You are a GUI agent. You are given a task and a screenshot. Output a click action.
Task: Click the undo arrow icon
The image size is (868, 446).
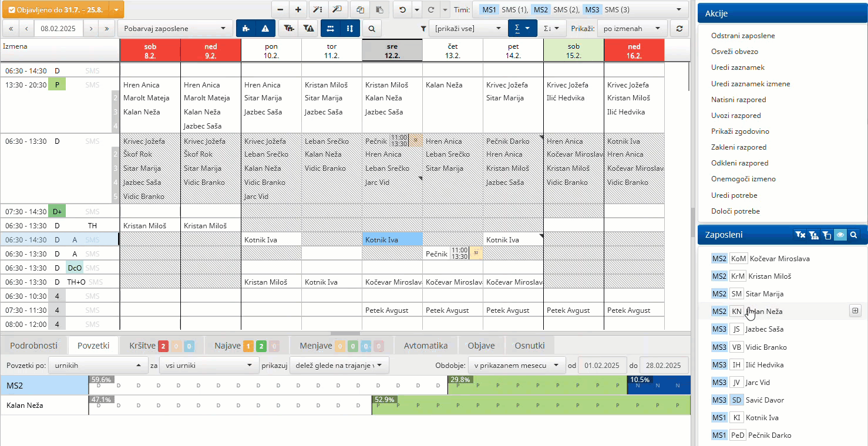click(x=402, y=9)
